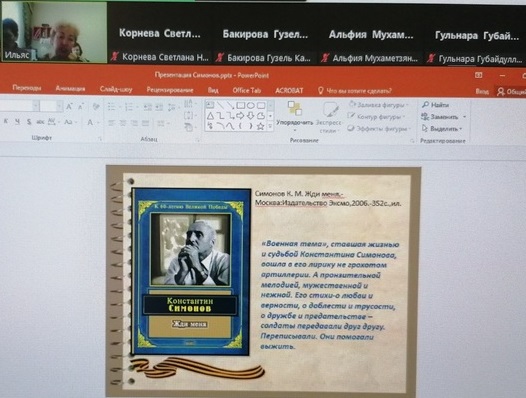Justify paragraph text
Screen dimensions: 526x398
[146, 123]
